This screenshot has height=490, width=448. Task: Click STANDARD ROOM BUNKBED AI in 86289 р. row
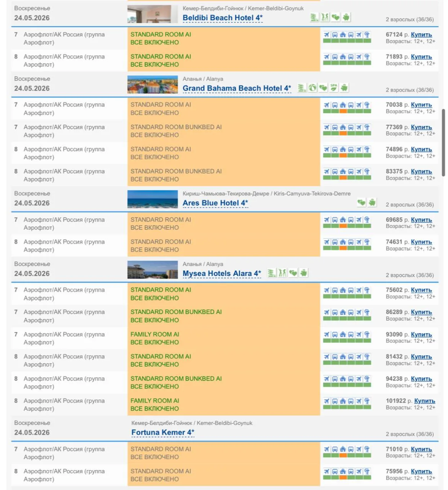[176, 312]
